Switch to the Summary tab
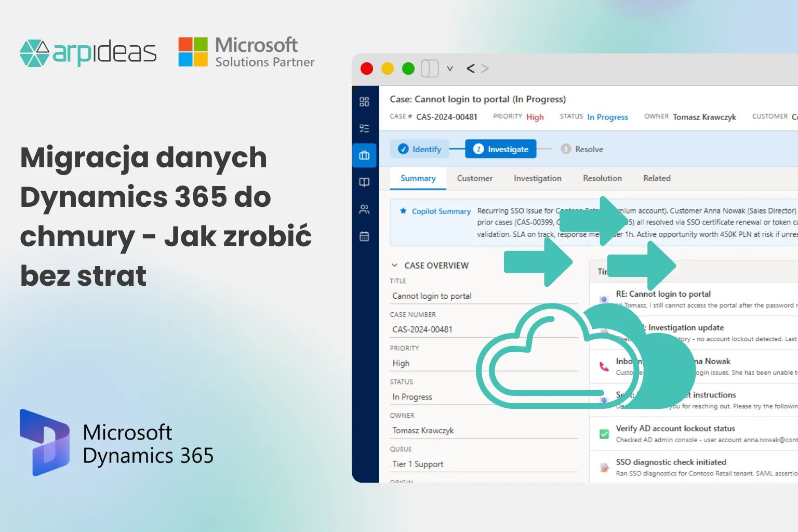The image size is (798, 532). click(x=418, y=178)
